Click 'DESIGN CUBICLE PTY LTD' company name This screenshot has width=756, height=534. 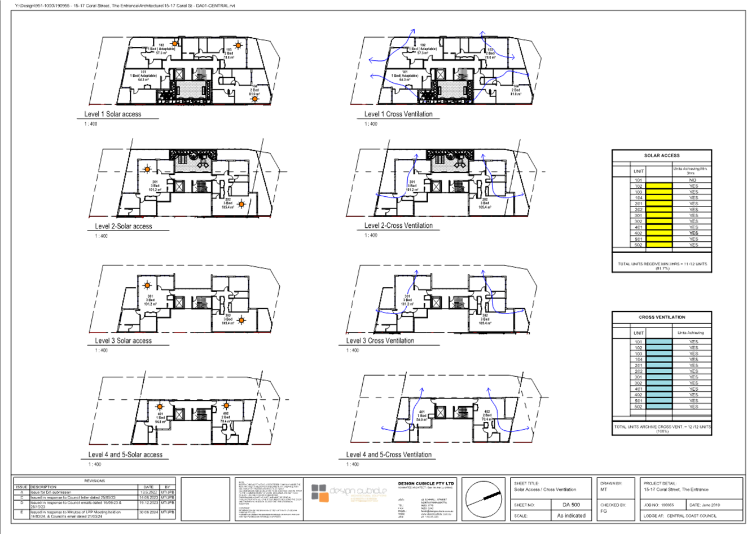click(426, 484)
